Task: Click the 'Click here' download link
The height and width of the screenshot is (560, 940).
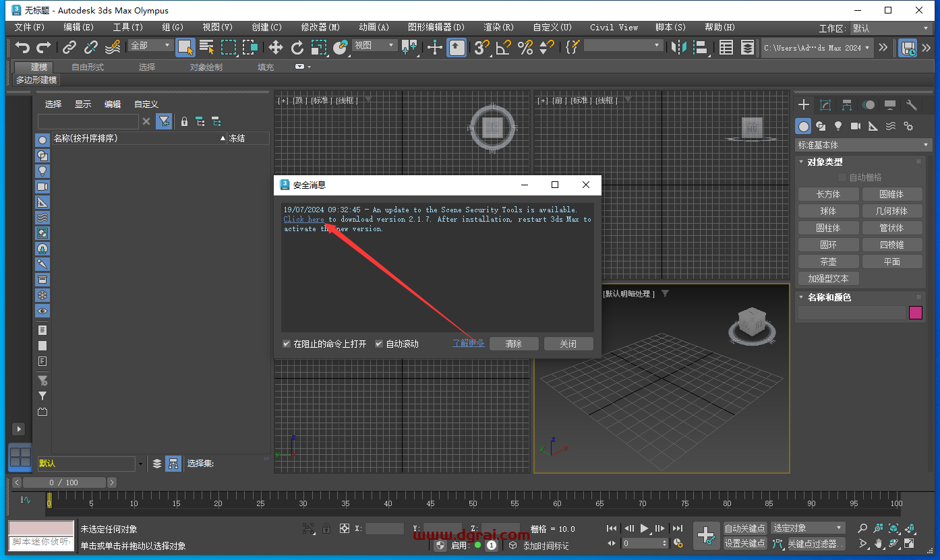Action: point(304,219)
